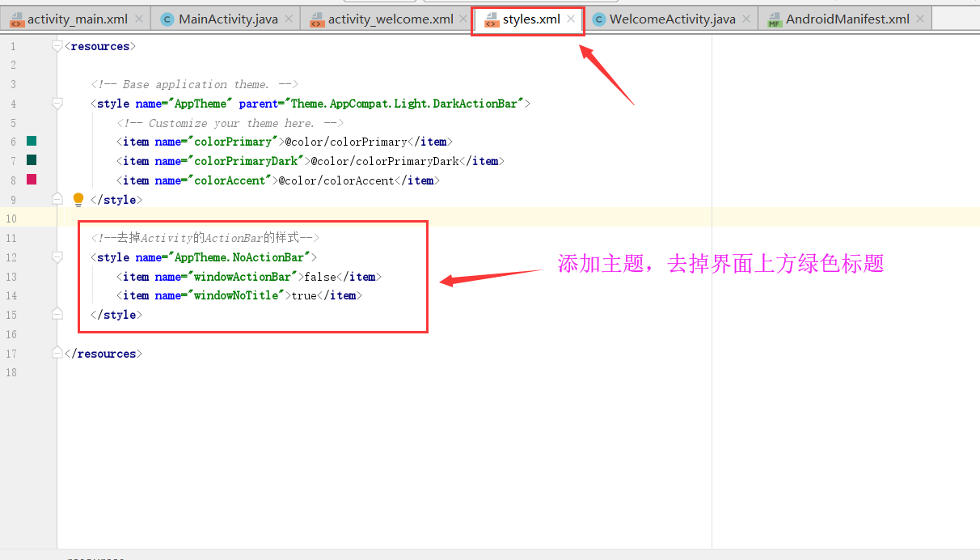
Task: Click the closing resources fold marker on line 17
Action: (57, 354)
